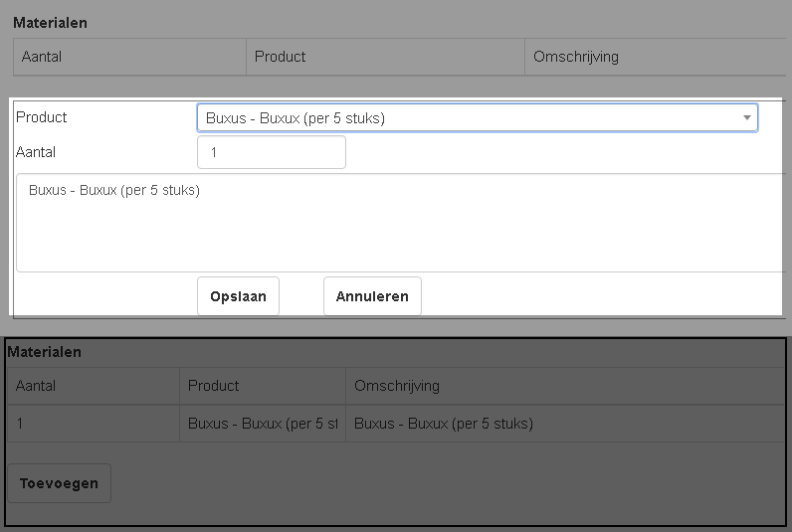Focus the Aantal input field containing 1

point(271,153)
